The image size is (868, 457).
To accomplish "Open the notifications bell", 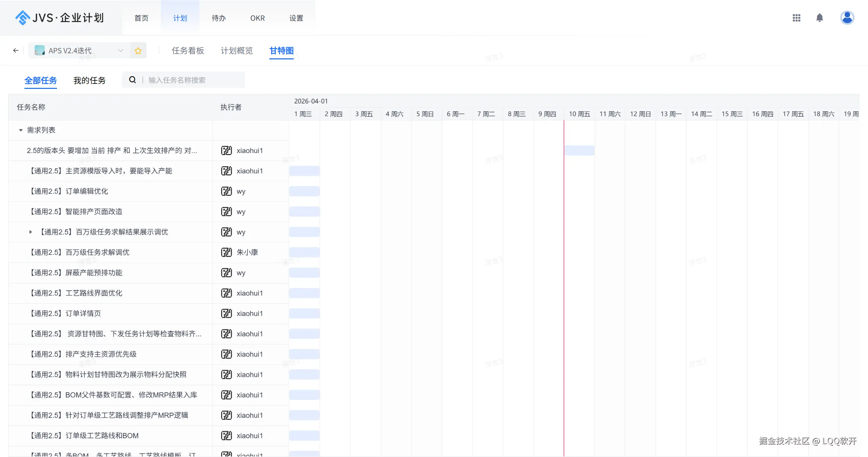I will click(819, 18).
